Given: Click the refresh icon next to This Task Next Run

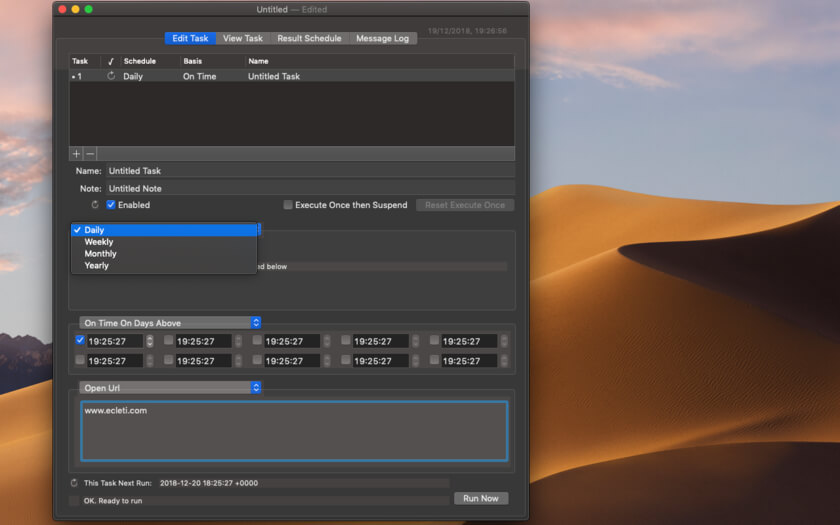Looking at the screenshot, I should (x=75, y=483).
